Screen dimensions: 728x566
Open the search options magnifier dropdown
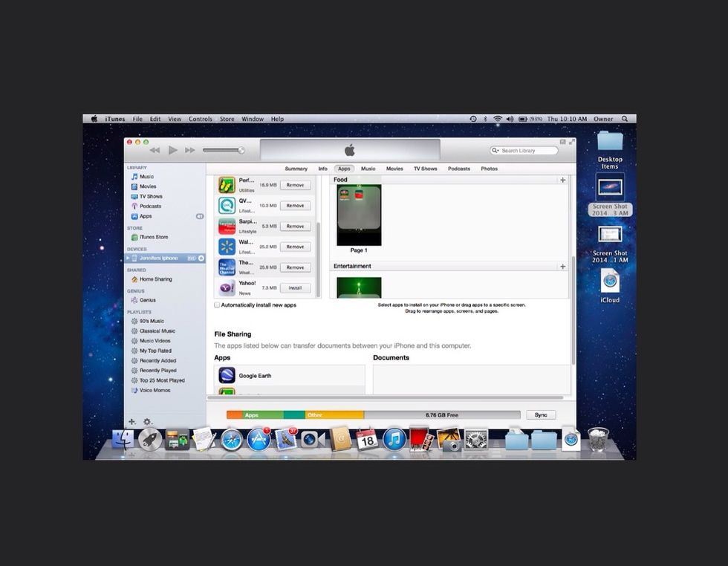pos(495,151)
